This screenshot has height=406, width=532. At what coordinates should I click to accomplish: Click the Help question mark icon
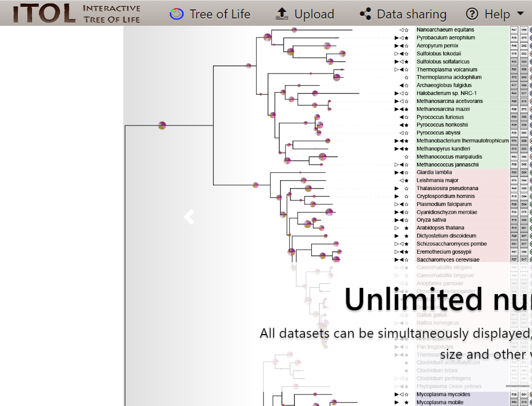(472, 14)
